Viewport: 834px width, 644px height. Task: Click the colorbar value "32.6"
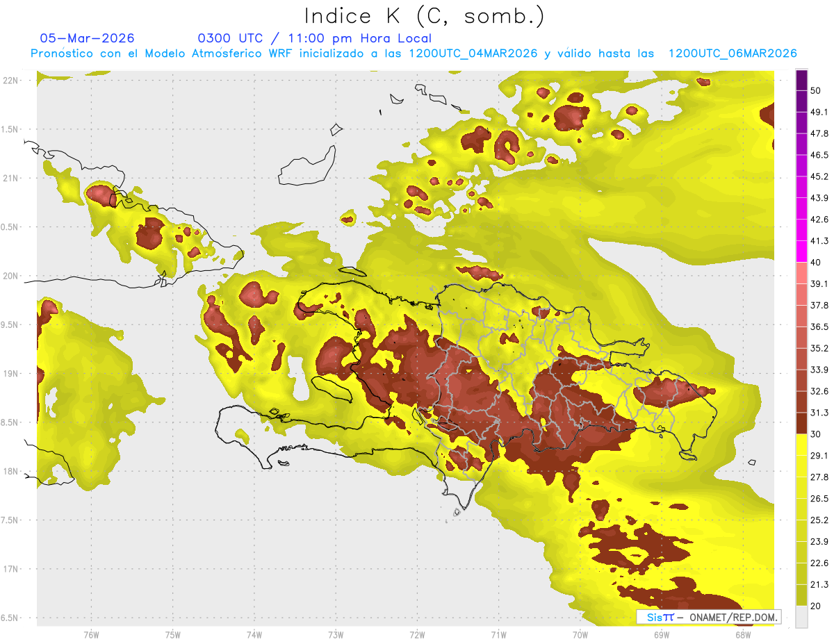pos(819,391)
